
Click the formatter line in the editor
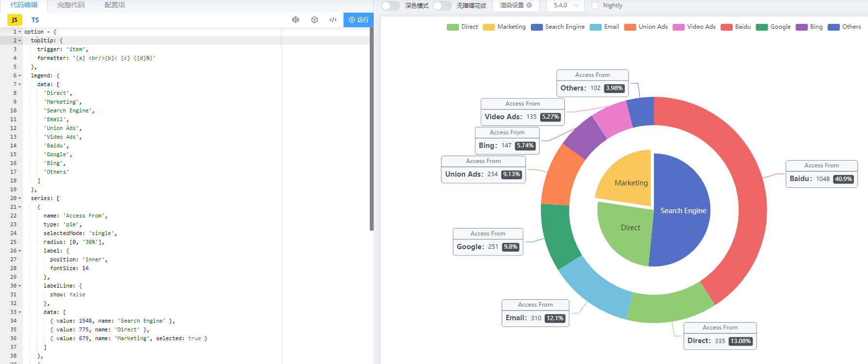(x=96, y=58)
